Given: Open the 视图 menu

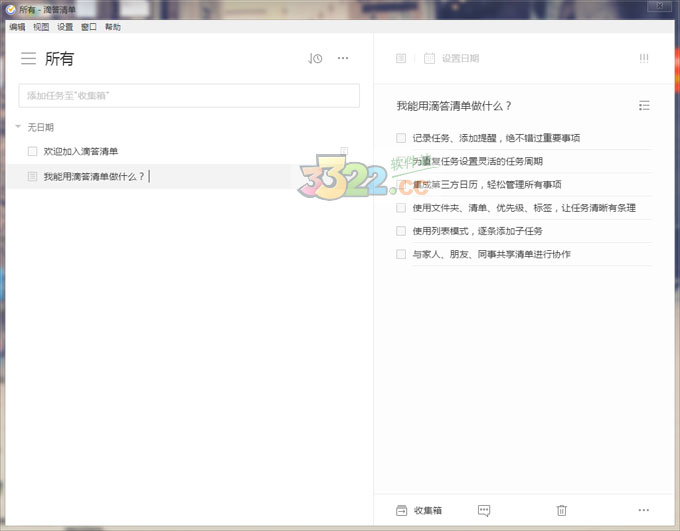Looking at the screenshot, I should (x=41, y=27).
